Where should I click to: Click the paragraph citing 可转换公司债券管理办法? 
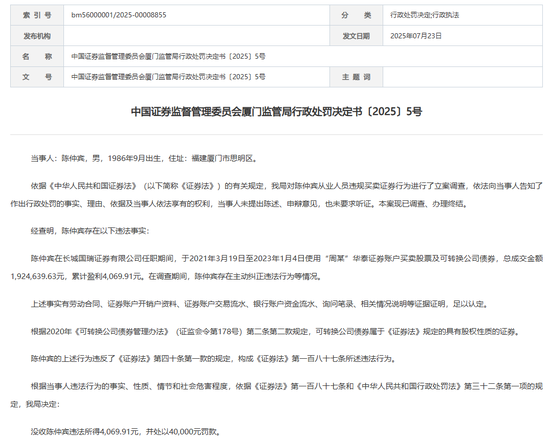(x=275, y=331)
